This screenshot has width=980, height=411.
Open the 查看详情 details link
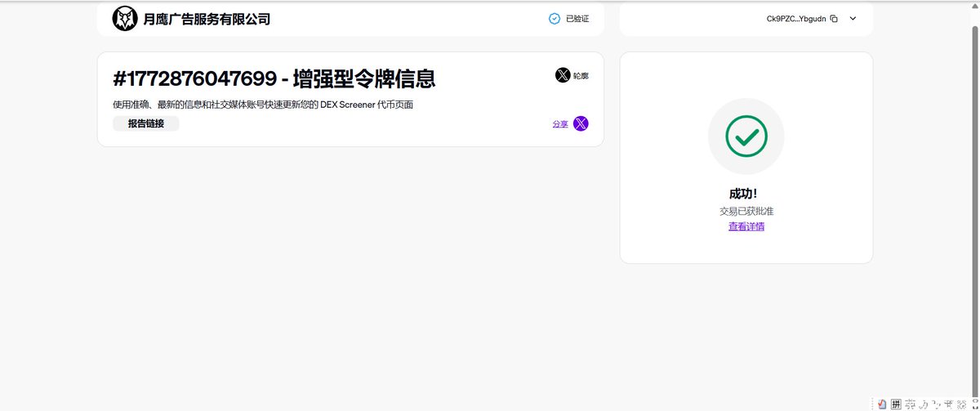746,226
